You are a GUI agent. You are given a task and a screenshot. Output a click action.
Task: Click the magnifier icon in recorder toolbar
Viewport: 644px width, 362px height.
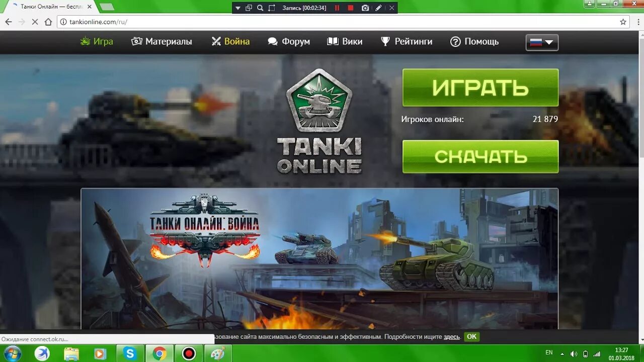pos(260,8)
